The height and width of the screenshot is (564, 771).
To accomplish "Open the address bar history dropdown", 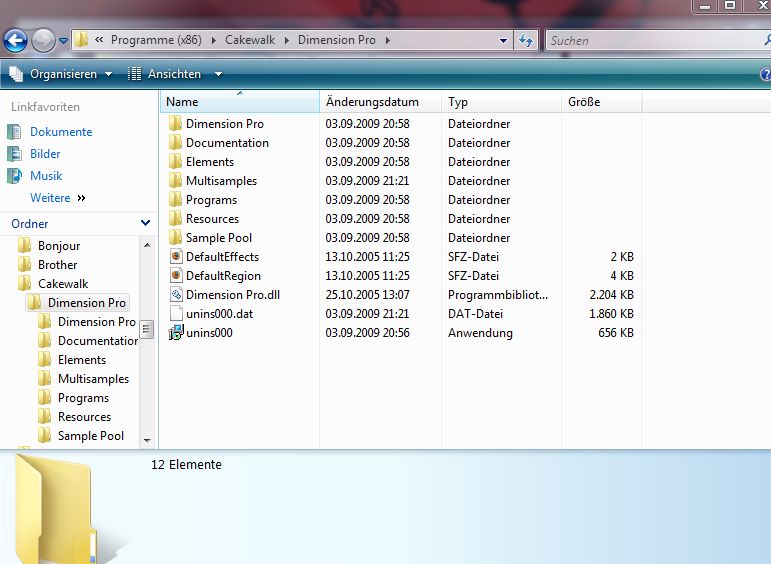I will click(503, 41).
